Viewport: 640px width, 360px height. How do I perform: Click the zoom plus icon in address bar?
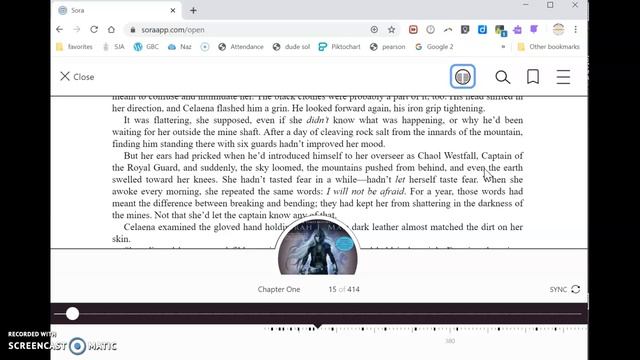coord(374,29)
